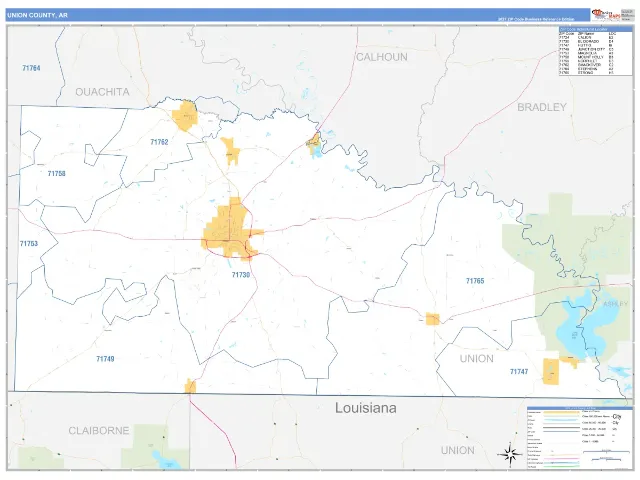640x480 pixels.
Task: Click the large orange city area above 71730
Action: 231,229
